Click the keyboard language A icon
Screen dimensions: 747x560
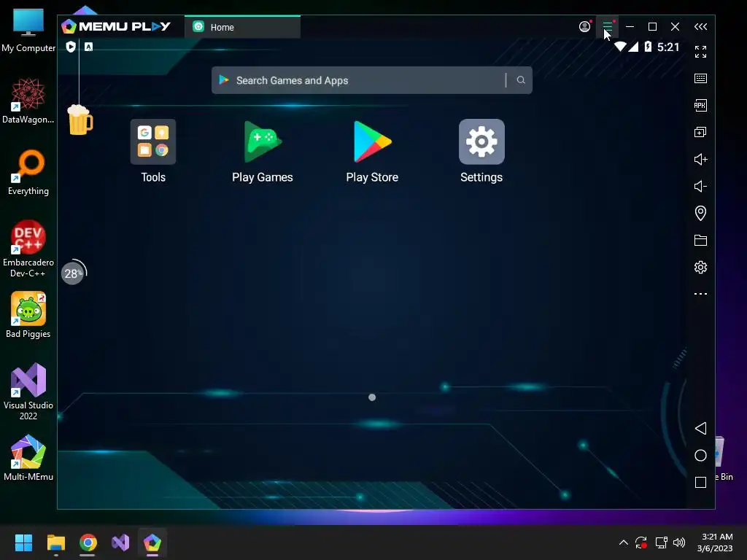[x=88, y=47]
